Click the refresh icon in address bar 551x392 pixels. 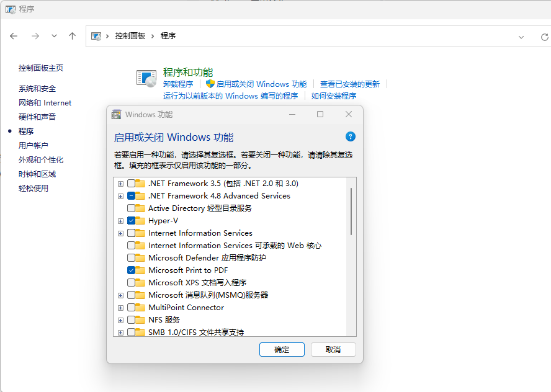(544, 37)
